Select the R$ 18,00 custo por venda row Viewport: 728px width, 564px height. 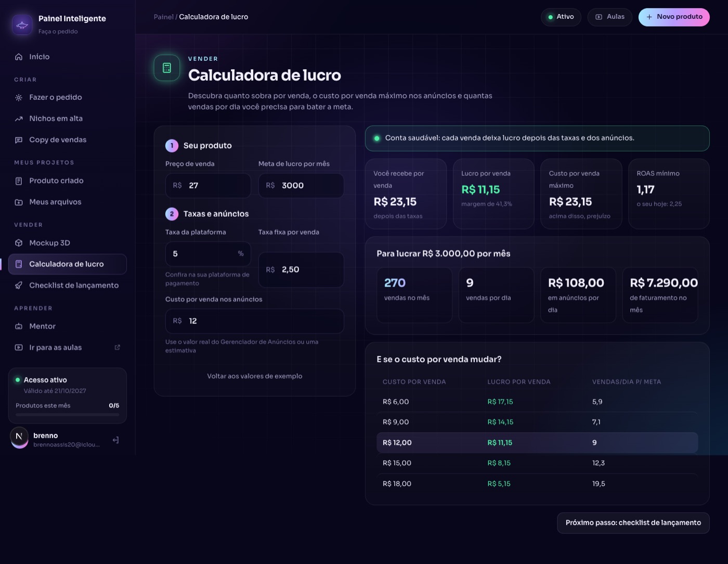point(537,484)
